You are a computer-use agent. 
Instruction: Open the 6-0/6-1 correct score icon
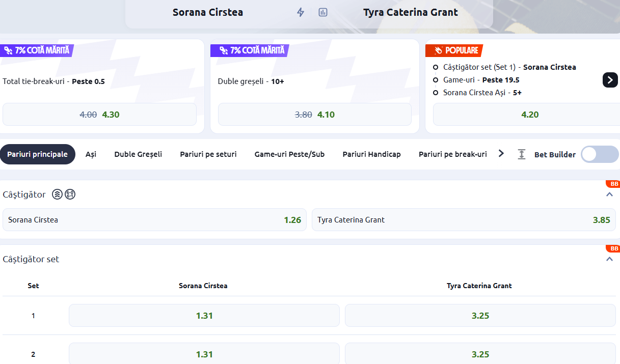[70, 194]
